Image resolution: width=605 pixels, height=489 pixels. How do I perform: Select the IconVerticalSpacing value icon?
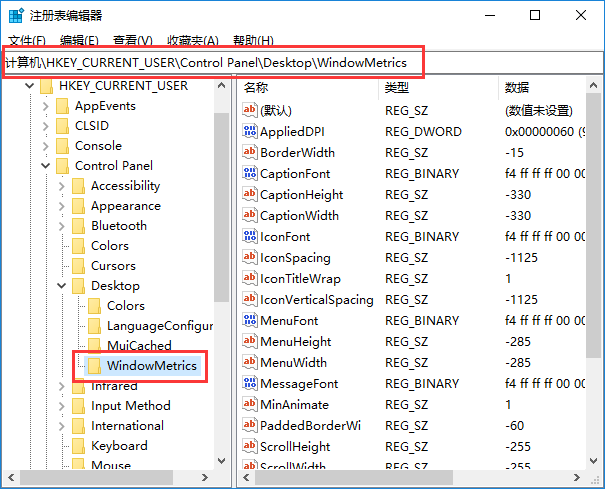click(x=249, y=299)
